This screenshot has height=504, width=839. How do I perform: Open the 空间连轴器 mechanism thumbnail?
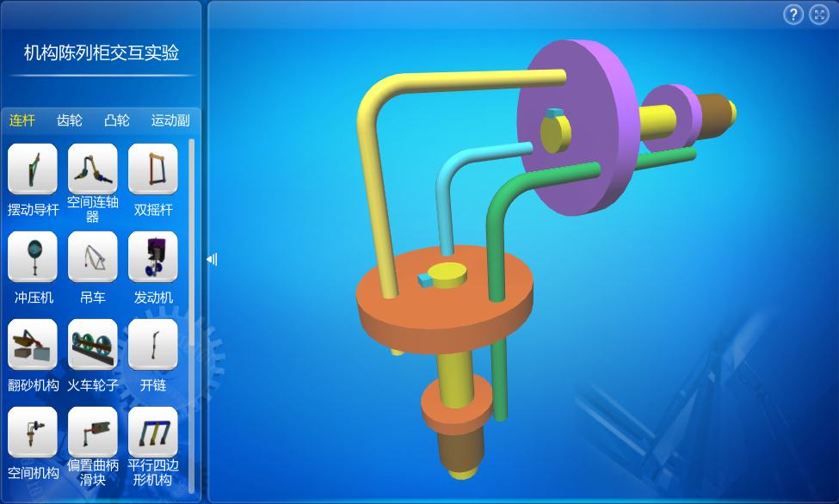pyautogui.click(x=93, y=169)
